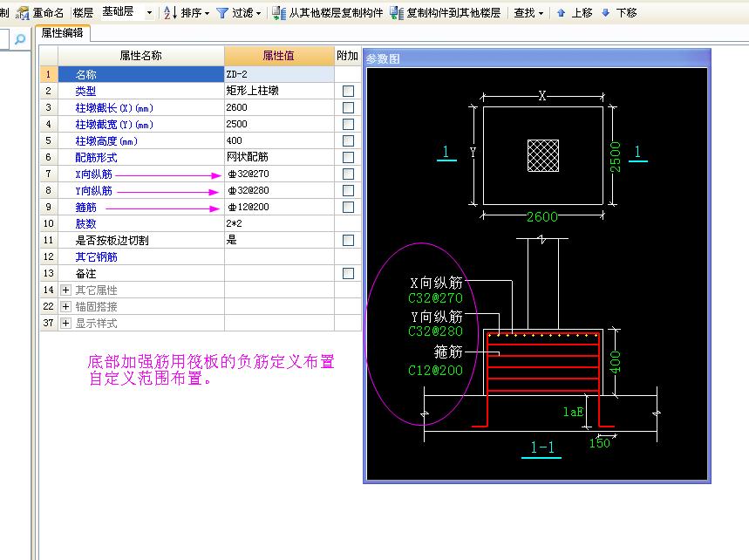The height and width of the screenshot is (560, 749).
Task: Toggle the 柱墩截长(X) row checkbox
Action: 348,107
